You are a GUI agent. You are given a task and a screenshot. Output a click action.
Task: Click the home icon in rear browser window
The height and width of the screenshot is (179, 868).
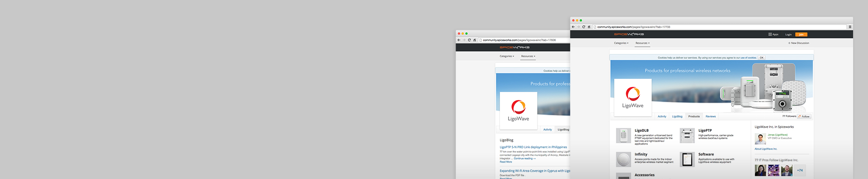pos(474,40)
